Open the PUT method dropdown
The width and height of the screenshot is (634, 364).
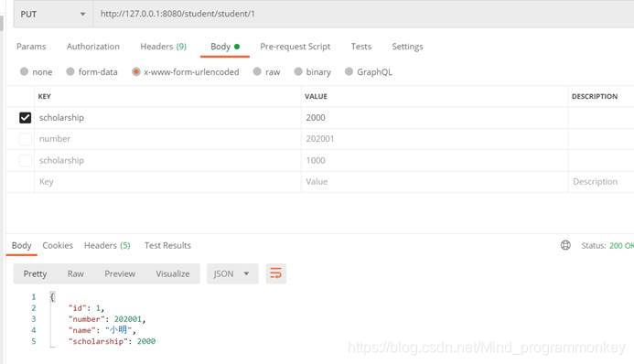click(53, 14)
